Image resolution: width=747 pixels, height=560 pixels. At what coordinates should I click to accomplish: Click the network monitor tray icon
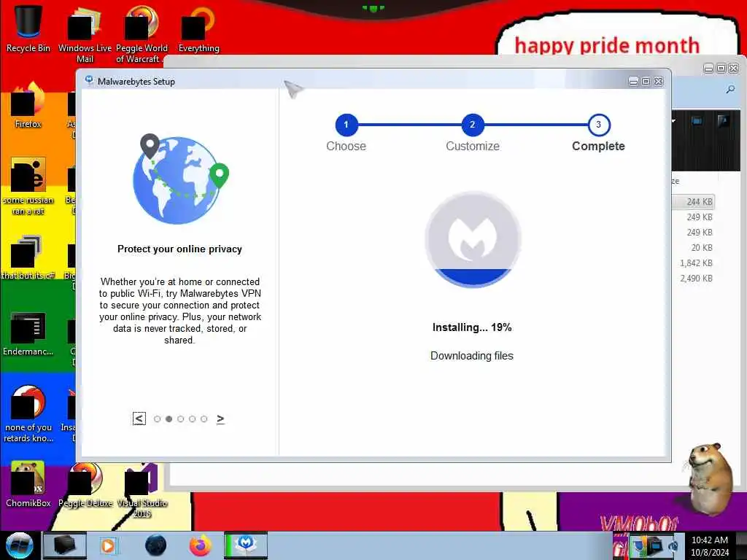pyautogui.click(x=656, y=545)
